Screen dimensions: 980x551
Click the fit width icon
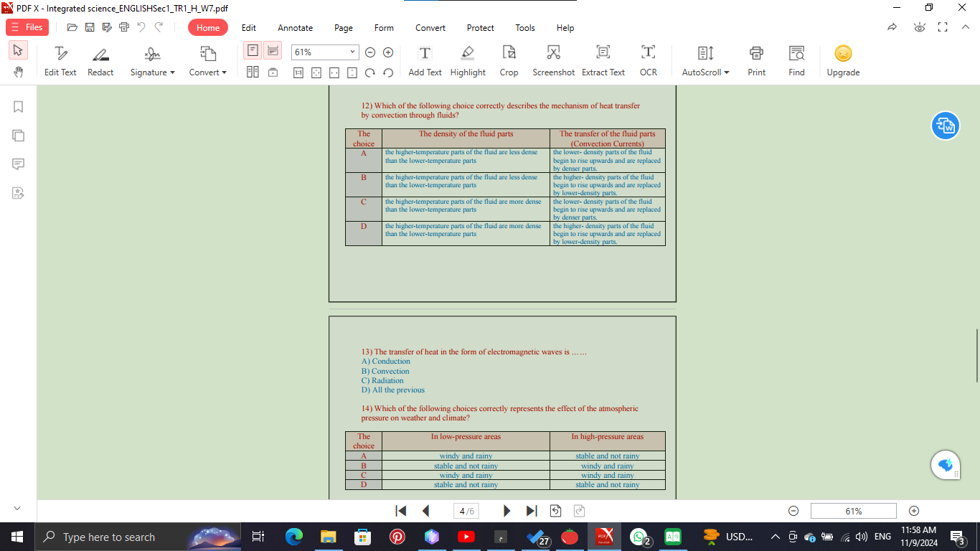[x=334, y=72]
